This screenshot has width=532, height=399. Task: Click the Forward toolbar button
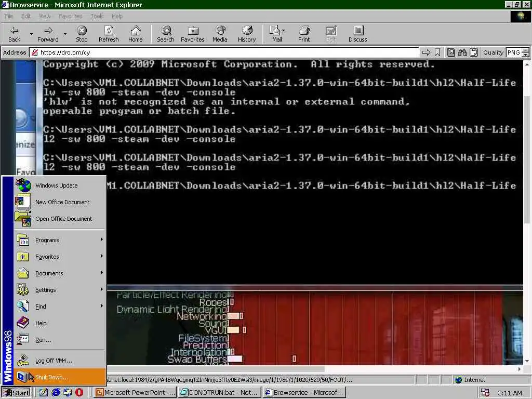tap(48, 34)
